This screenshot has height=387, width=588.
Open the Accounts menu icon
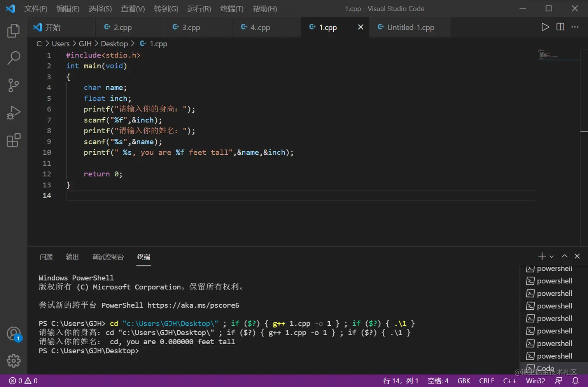point(14,334)
